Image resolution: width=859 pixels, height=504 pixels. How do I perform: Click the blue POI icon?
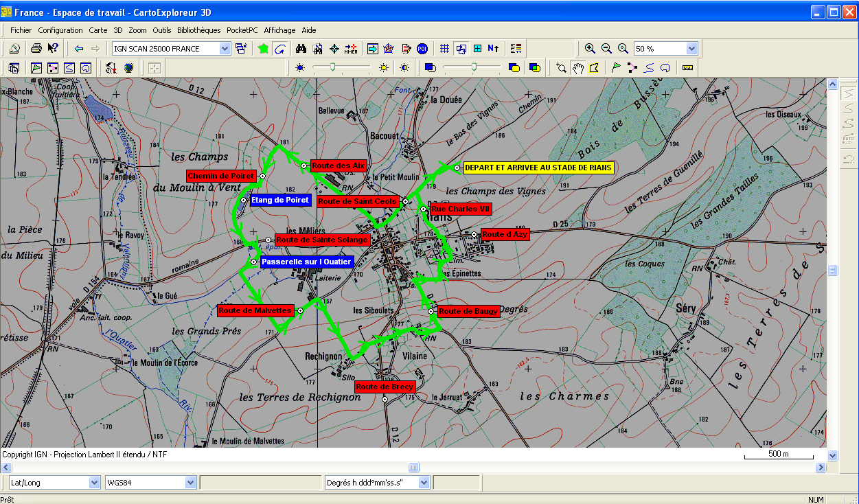click(422, 49)
